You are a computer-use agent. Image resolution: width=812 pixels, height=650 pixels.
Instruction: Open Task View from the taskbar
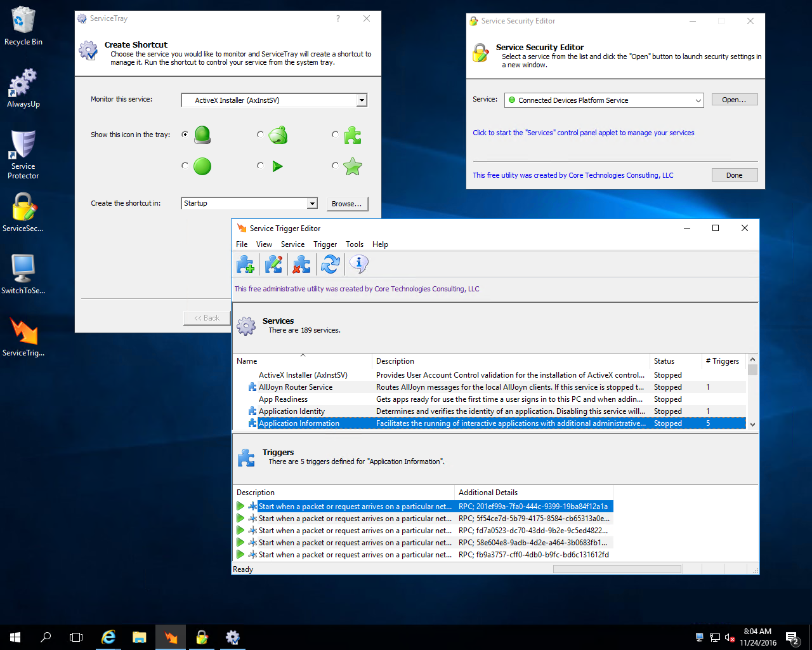click(x=76, y=637)
